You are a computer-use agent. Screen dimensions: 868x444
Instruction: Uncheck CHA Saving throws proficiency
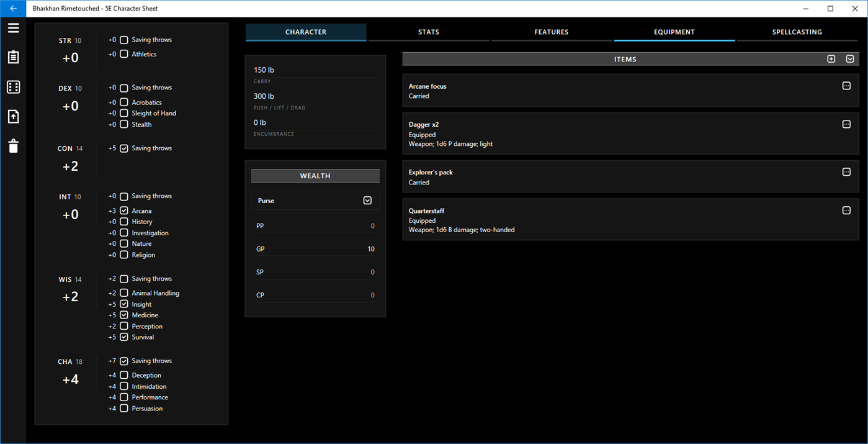(x=124, y=361)
